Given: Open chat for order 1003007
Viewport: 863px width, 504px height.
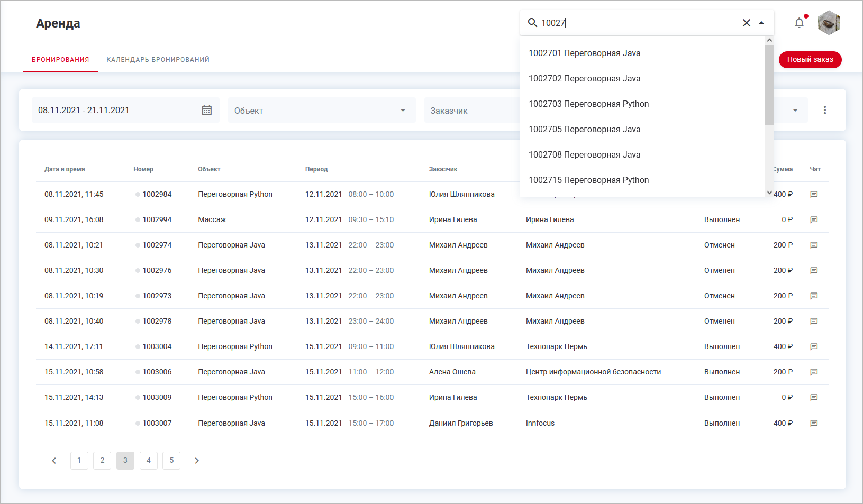Looking at the screenshot, I should (x=814, y=423).
